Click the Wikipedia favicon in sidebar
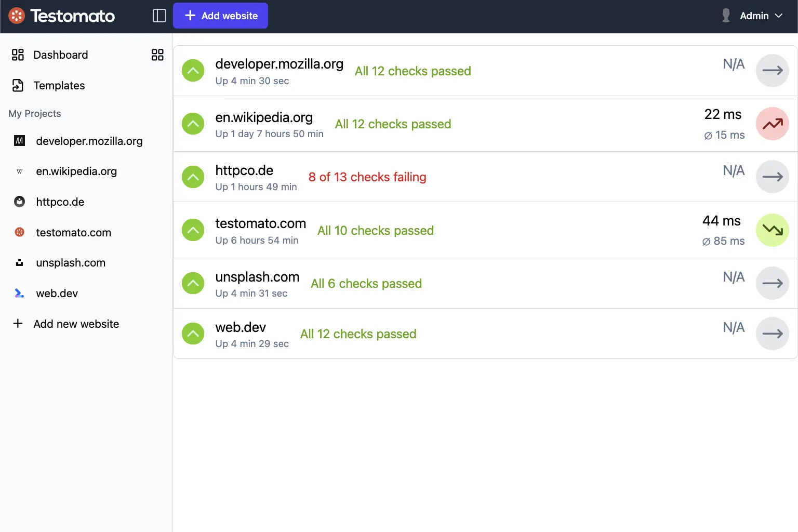 [20, 171]
